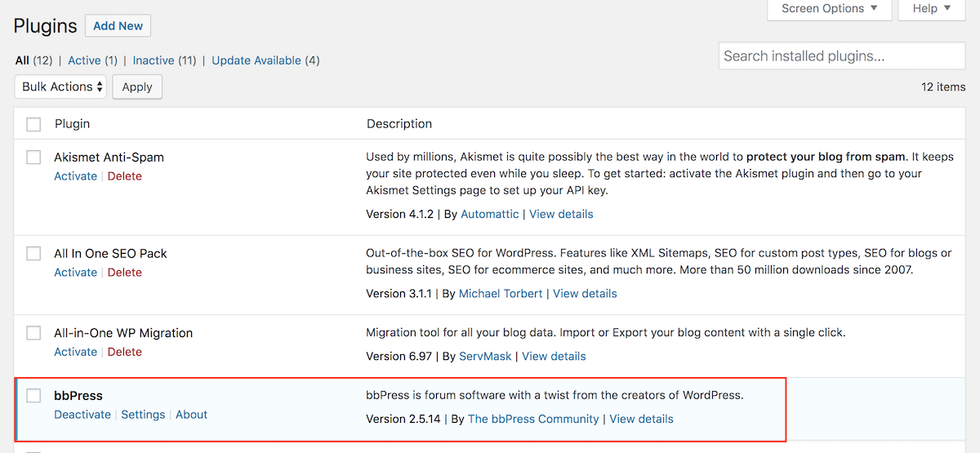Click the Version 2.5.14 text
Image resolution: width=980 pixels, height=453 pixels.
(403, 419)
